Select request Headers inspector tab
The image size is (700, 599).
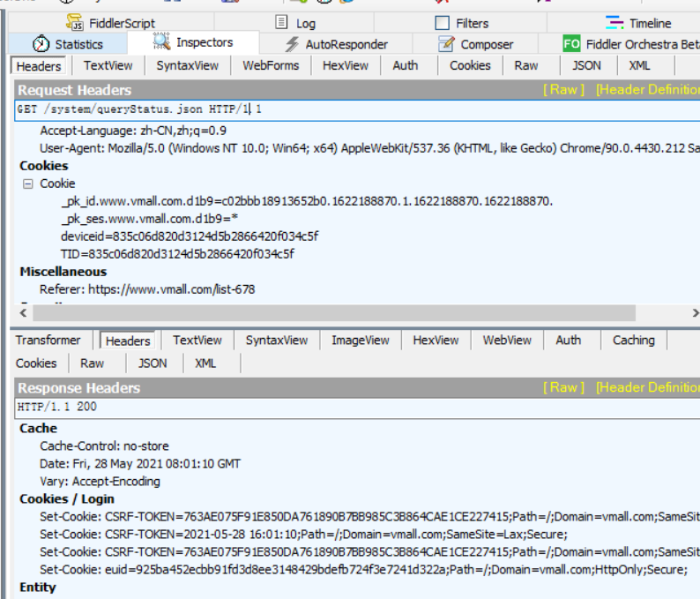pos(39,66)
